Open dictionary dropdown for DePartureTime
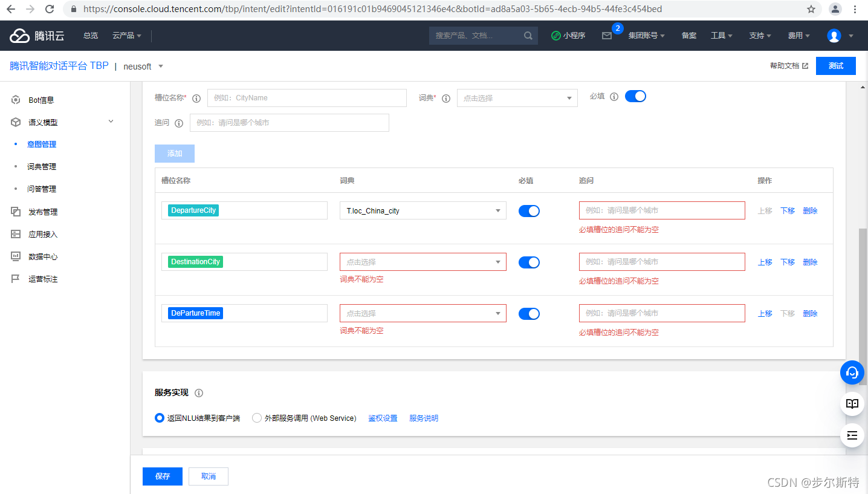The image size is (868, 494). click(423, 313)
